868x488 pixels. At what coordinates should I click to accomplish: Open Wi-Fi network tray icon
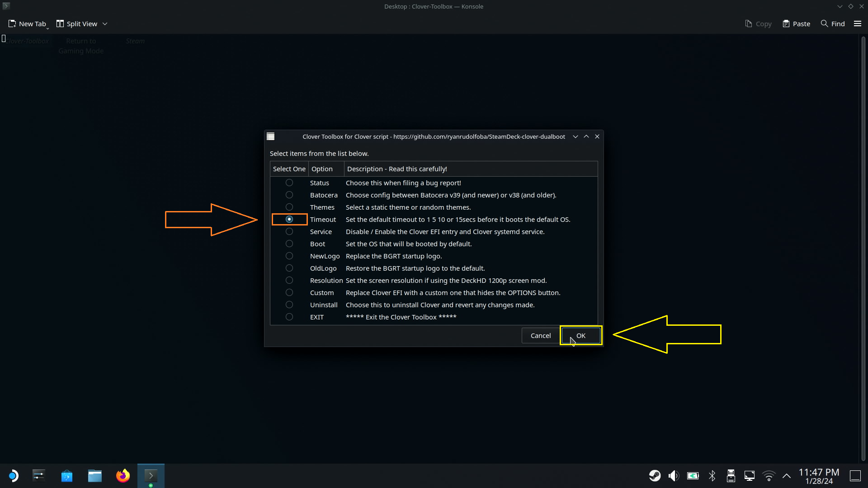769,476
